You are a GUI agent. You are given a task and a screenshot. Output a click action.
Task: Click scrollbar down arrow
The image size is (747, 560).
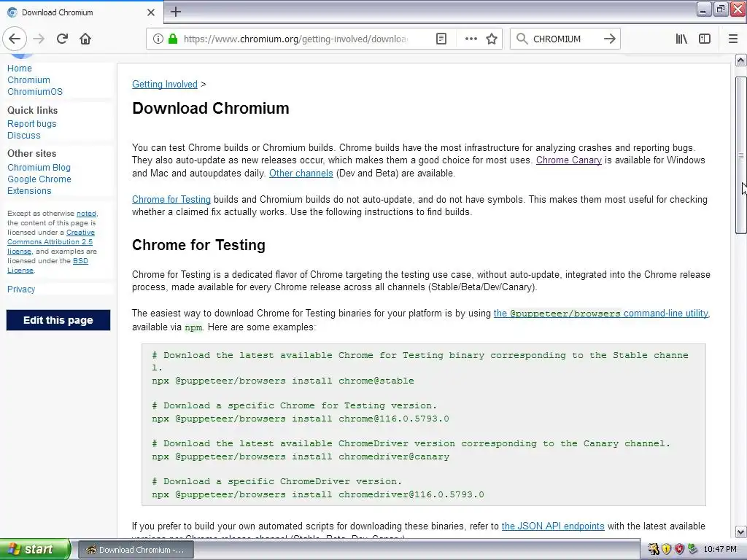pyautogui.click(x=740, y=532)
